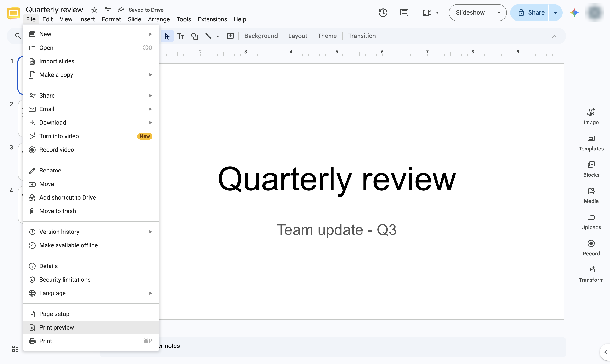Open the Media side panel

click(x=591, y=196)
